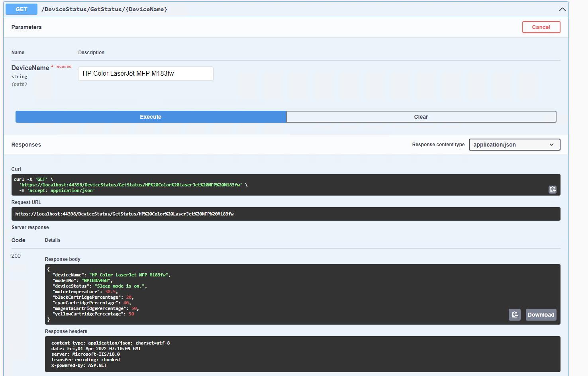Viewport: 588px width, 376px height.
Task: Click the x-powered-by: ASP.NET header line
Action: [79, 365]
